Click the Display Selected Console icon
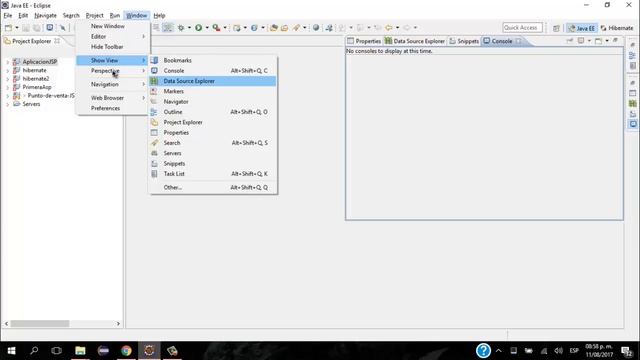 pyautogui.click(x=581, y=41)
